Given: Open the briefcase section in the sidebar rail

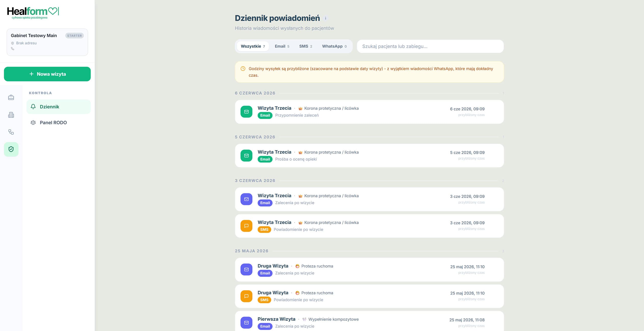Looking at the screenshot, I should (11, 97).
